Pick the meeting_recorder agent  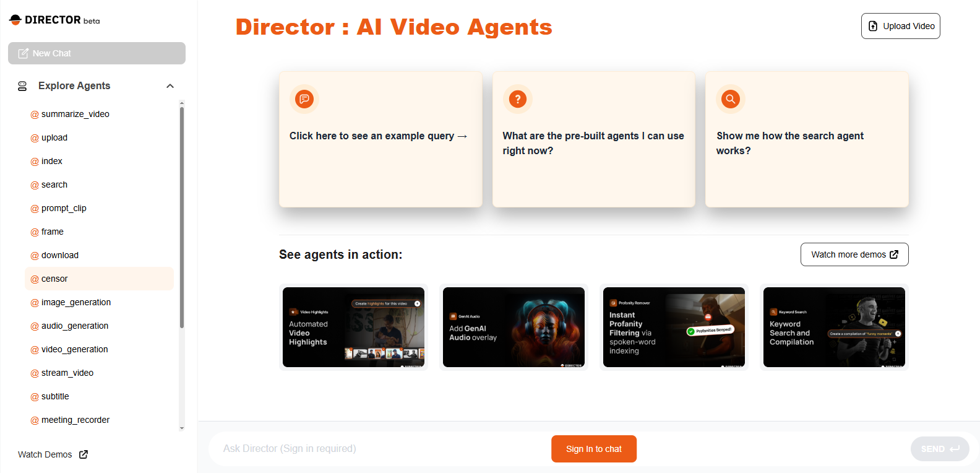tap(99, 420)
